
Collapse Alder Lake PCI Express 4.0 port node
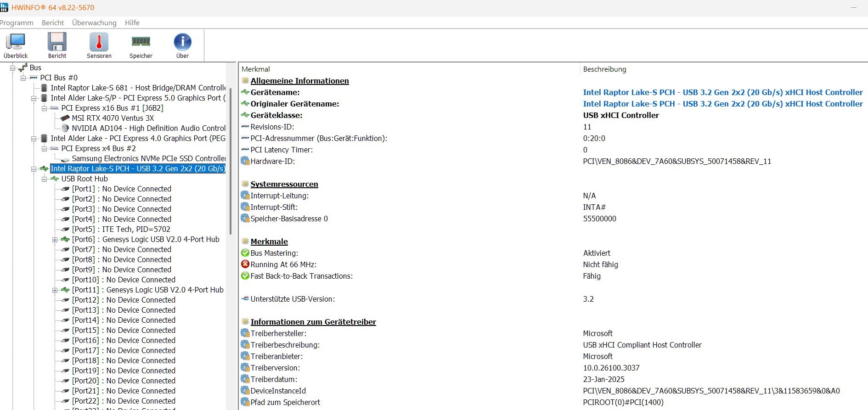34,138
